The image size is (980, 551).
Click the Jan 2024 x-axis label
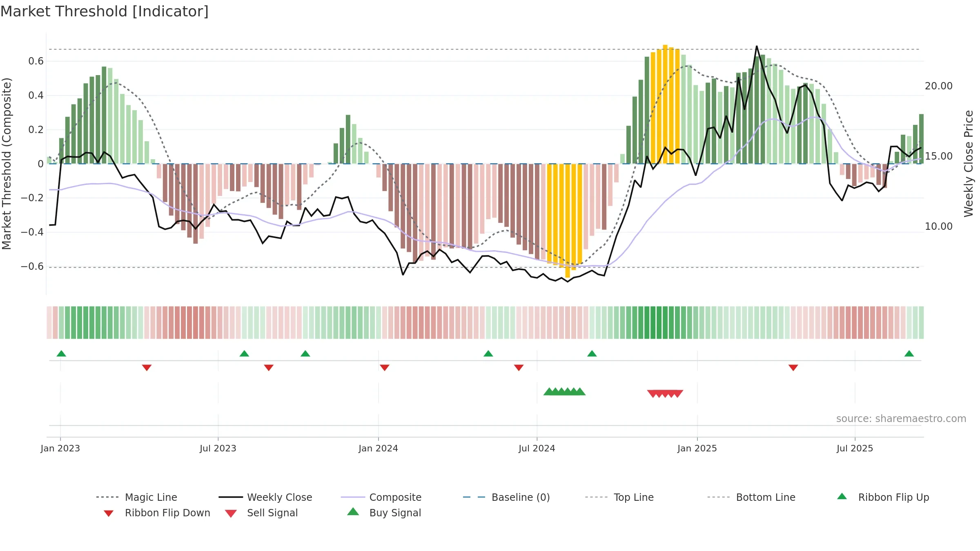click(x=379, y=449)
